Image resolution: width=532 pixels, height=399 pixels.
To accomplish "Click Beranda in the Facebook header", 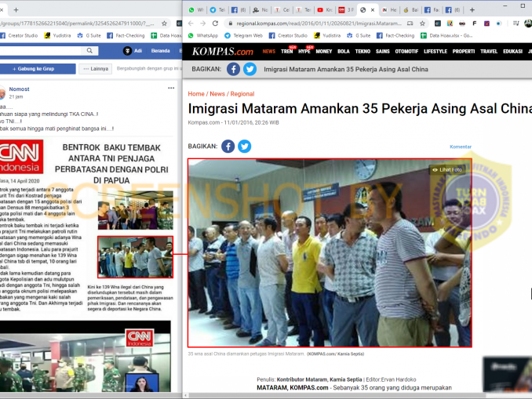I will (x=161, y=51).
